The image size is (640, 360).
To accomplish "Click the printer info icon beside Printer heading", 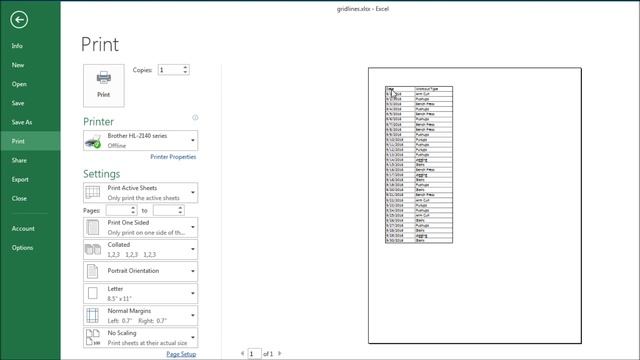I will [x=195, y=118].
